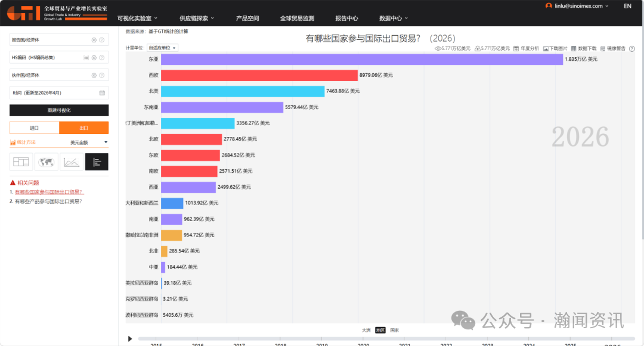Open the target picker in 报告国/经济体 field
644x346 pixels.
(x=94, y=40)
